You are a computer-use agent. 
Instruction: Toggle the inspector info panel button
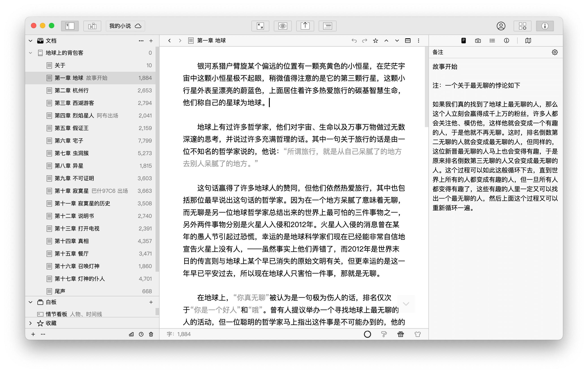tap(545, 26)
